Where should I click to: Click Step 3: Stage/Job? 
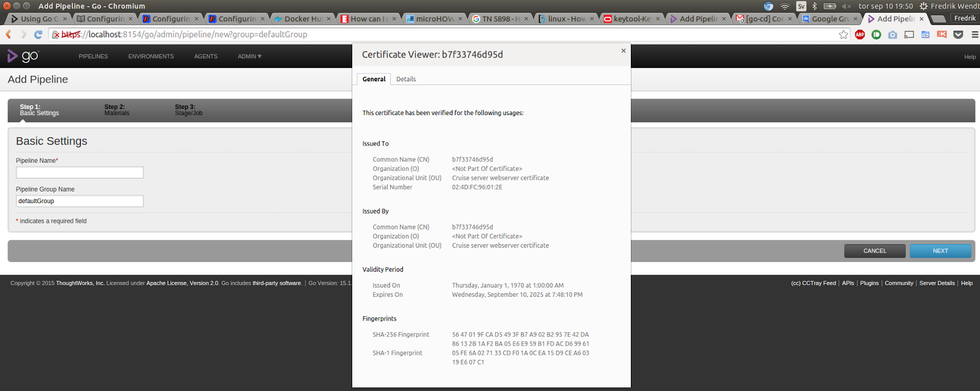(189, 110)
